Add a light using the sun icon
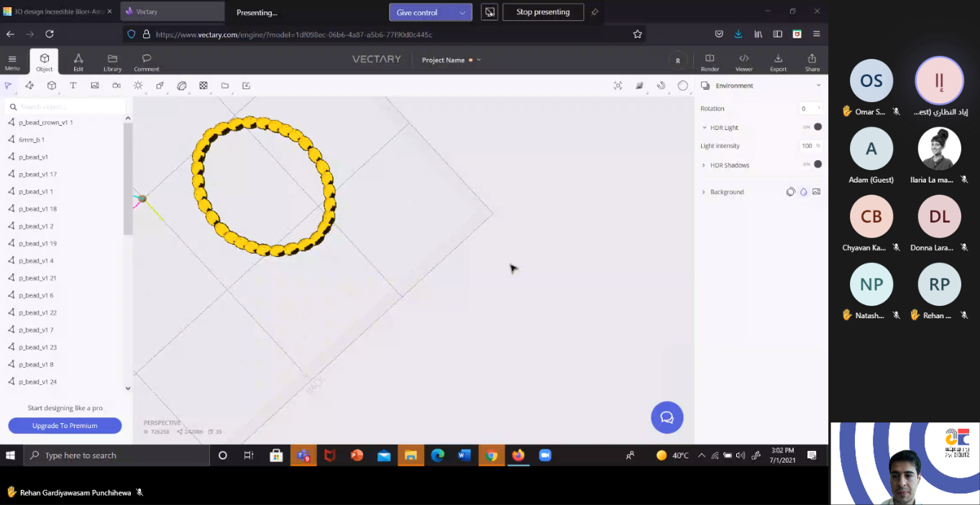Image resolution: width=980 pixels, height=505 pixels. tap(138, 85)
